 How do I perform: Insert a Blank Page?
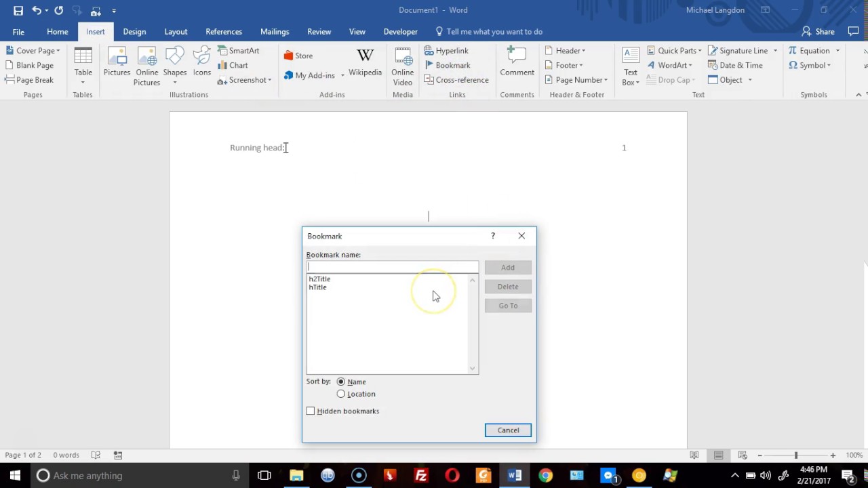coord(29,65)
